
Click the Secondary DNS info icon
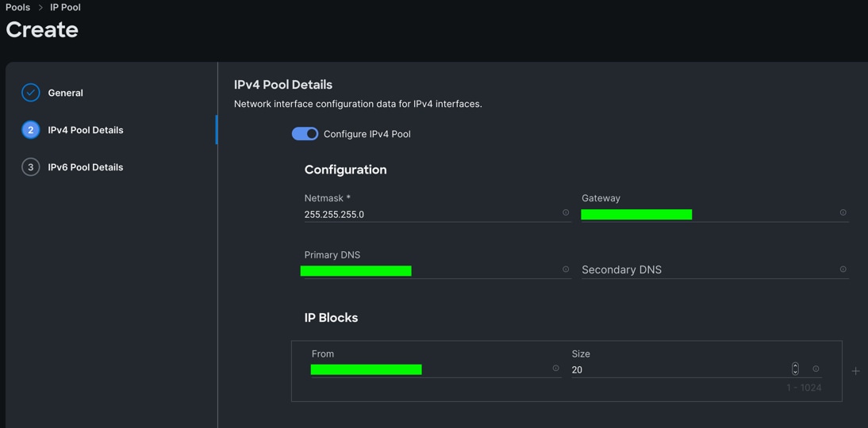pyautogui.click(x=843, y=269)
